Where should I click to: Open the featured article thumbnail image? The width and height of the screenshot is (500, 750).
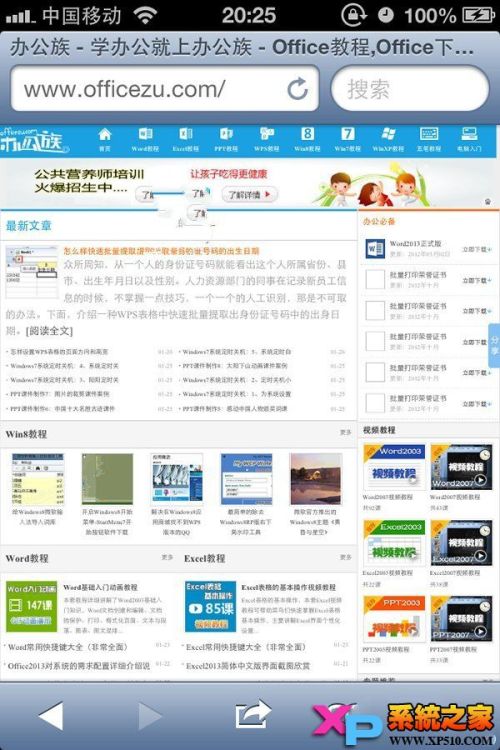click(32, 271)
